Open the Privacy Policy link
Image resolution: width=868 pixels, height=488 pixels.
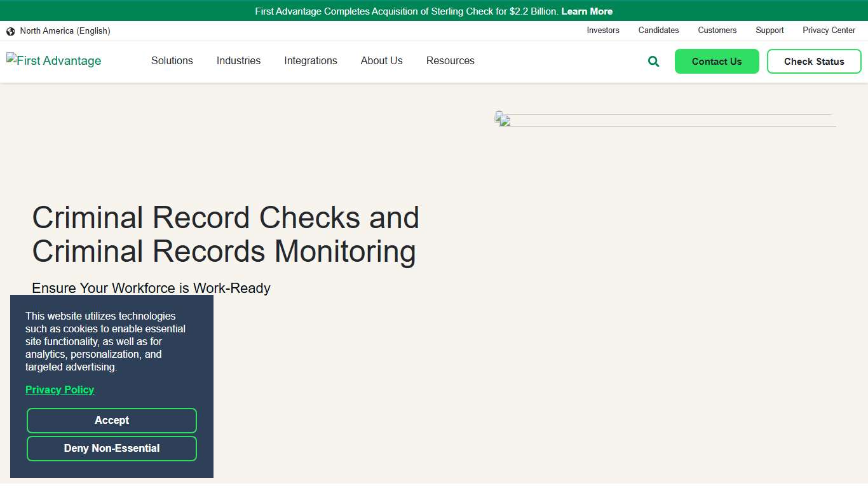point(59,390)
